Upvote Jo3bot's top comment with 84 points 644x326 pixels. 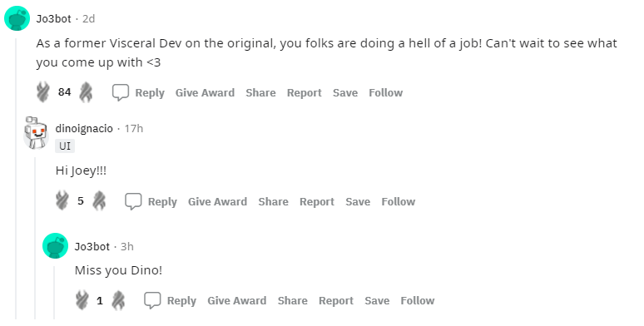tap(43, 92)
